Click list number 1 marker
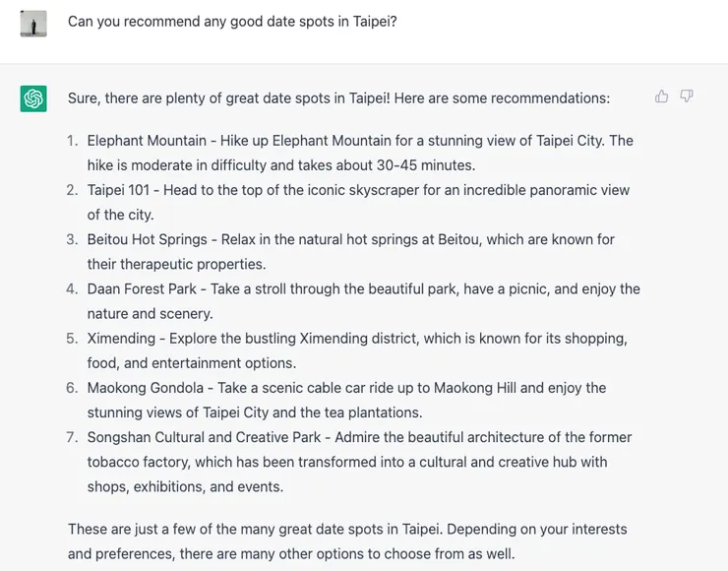The image size is (728, 571). click(73, 141)
